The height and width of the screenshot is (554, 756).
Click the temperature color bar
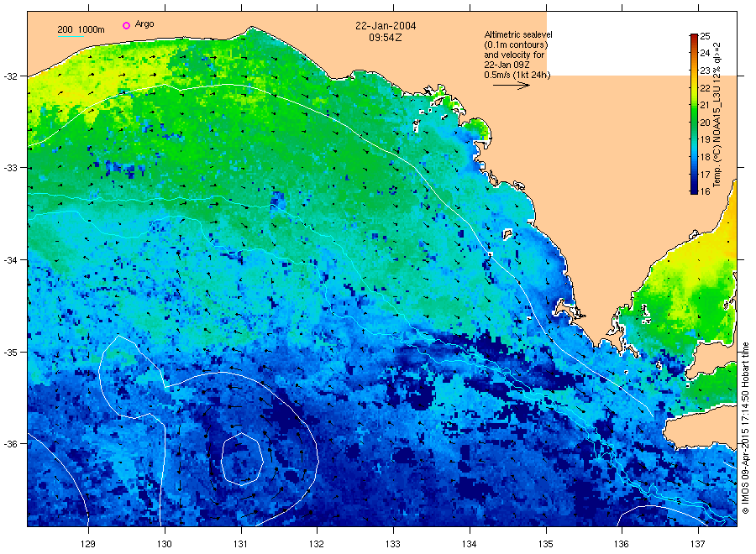pos(694,114)
